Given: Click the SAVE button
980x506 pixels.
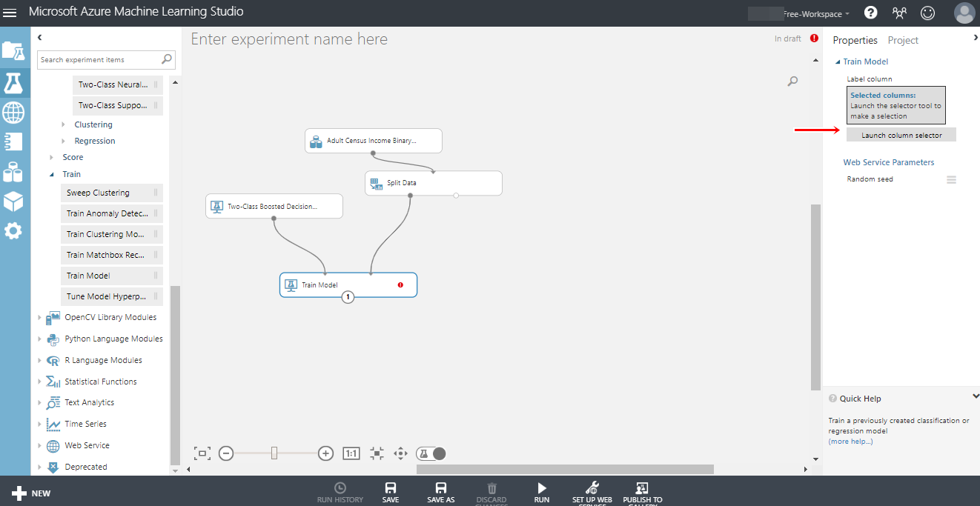Looking at the screenshot, I should click(x=391, y=493).
